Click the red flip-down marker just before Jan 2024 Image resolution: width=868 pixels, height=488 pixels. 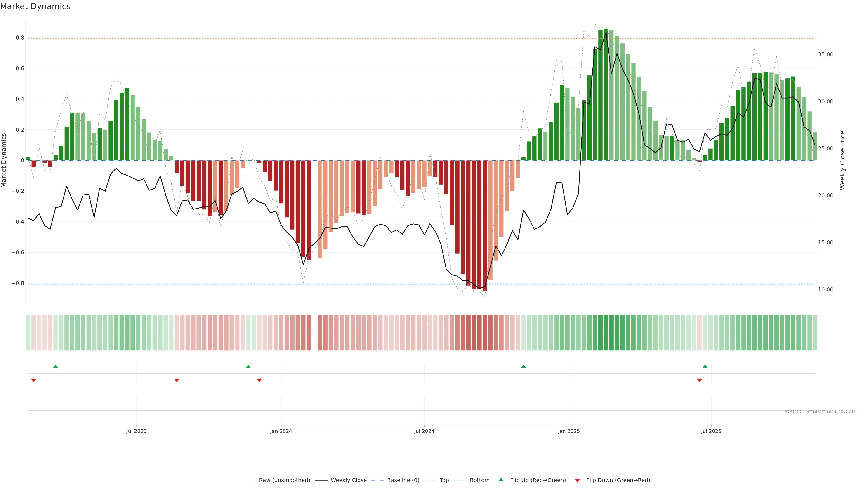pyautogui.click(x=259, y=380)
